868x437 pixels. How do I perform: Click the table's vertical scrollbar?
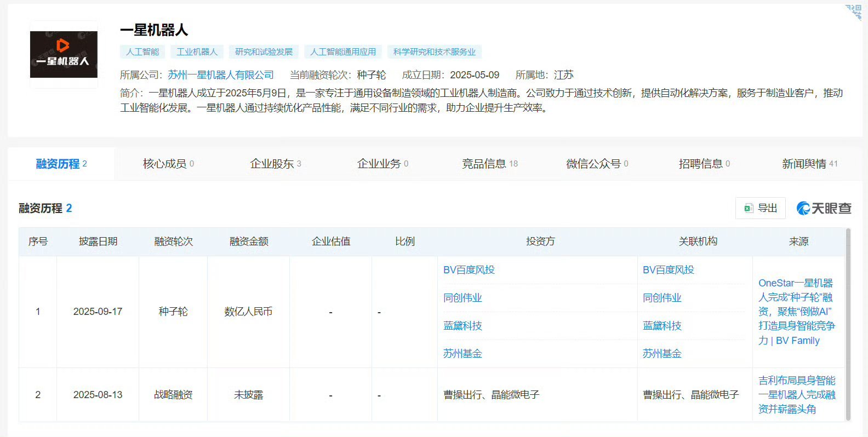point(848,324)
